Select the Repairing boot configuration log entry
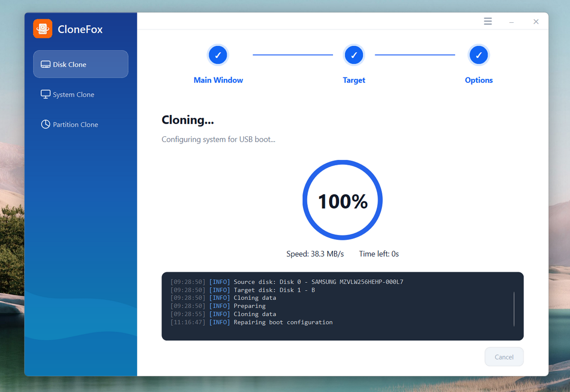 (x=251, y=322)
